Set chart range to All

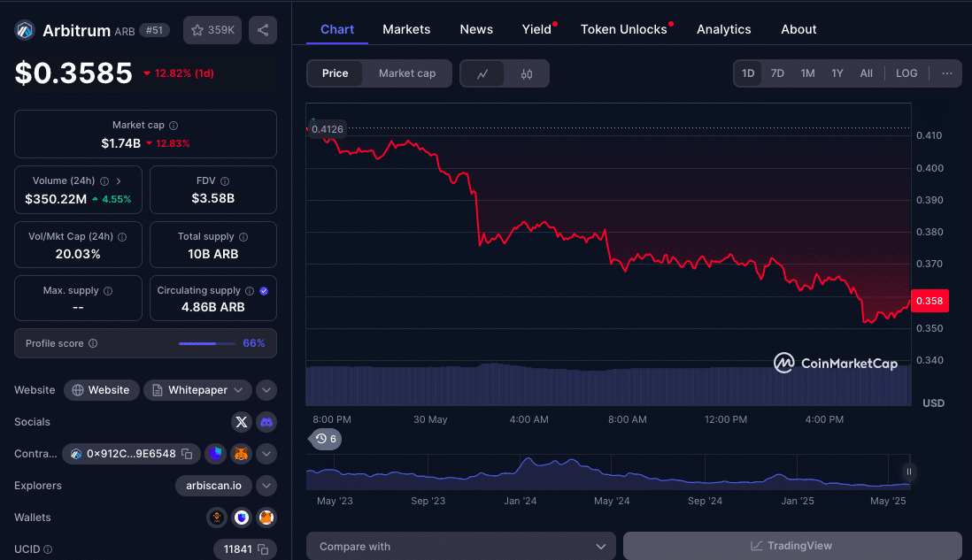coord(866,73)
